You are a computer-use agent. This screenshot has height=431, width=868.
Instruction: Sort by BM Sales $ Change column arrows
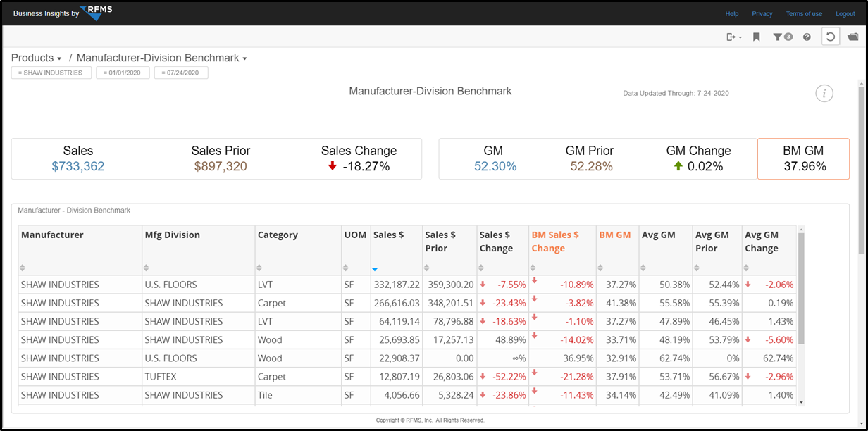[533, 268]
